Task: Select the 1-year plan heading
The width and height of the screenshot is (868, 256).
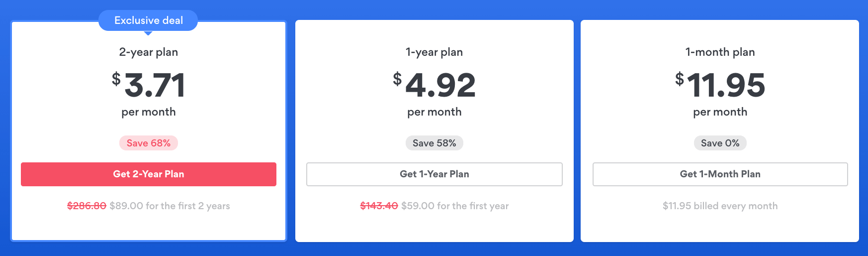Action: [x=434, y=52]
